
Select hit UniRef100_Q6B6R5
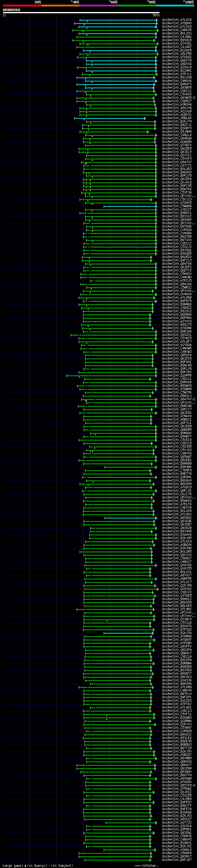tap(177, 430)
